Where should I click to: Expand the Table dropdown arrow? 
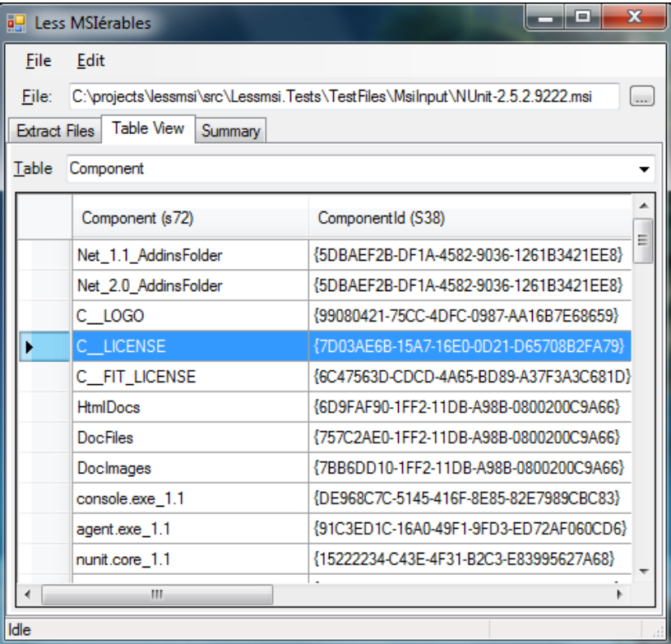point(646,169)
